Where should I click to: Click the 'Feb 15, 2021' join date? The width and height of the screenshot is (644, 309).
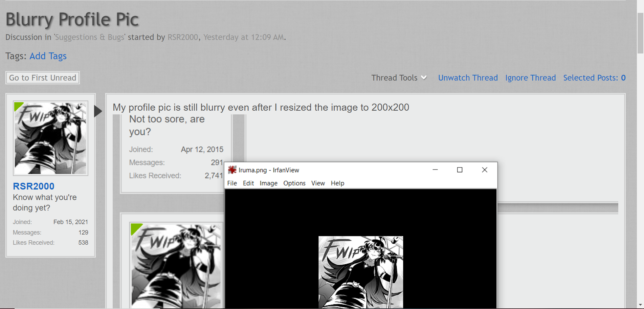click(71, 222)
